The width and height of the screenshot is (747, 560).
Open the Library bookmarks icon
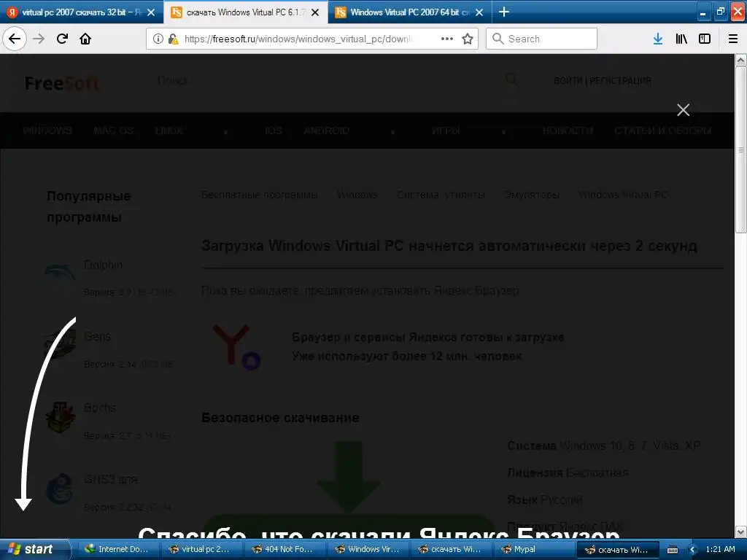click(x=681, y=39)
